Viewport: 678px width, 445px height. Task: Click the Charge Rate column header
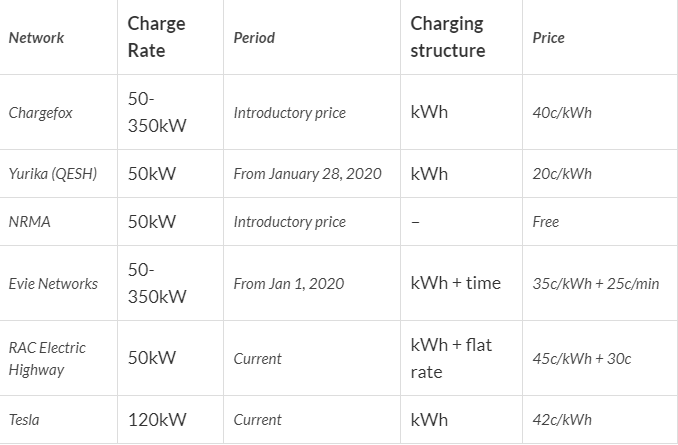[157, 37]
